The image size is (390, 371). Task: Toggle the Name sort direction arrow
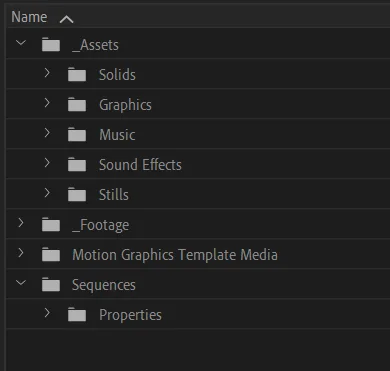(x=66, y=20)
